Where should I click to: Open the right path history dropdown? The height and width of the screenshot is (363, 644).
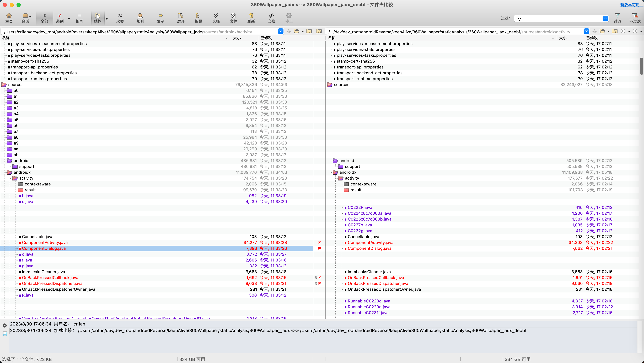pos(586,31)
